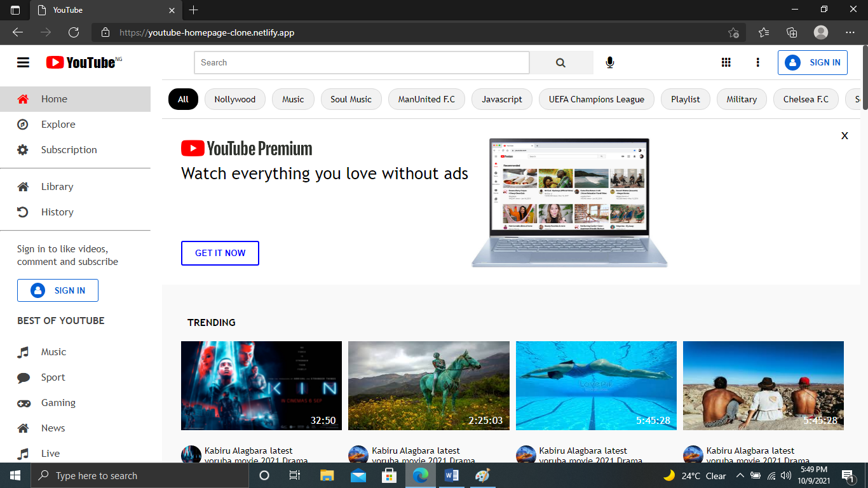This screenshot has height=488, width=868.
Task: Click the Sport speech-bubble icon
Action: click(24, 378)
